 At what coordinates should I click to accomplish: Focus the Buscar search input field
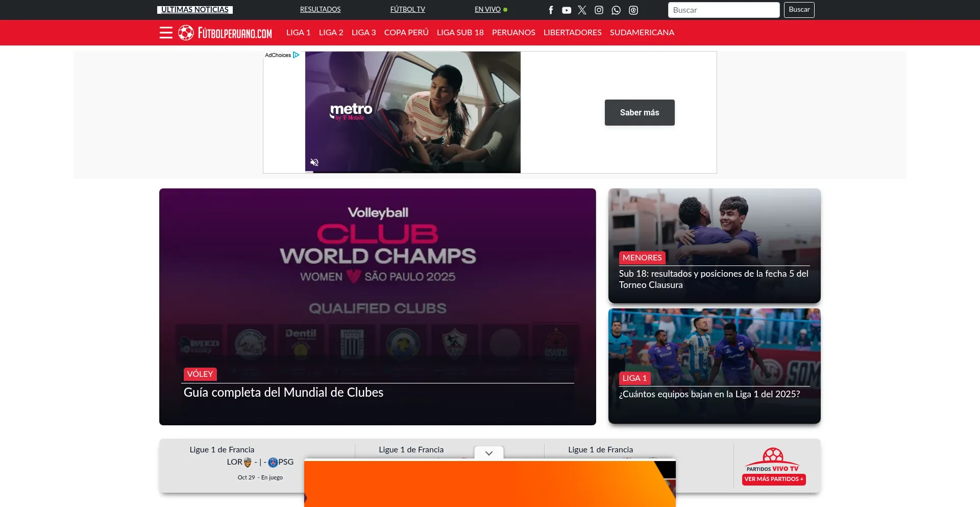723,10
